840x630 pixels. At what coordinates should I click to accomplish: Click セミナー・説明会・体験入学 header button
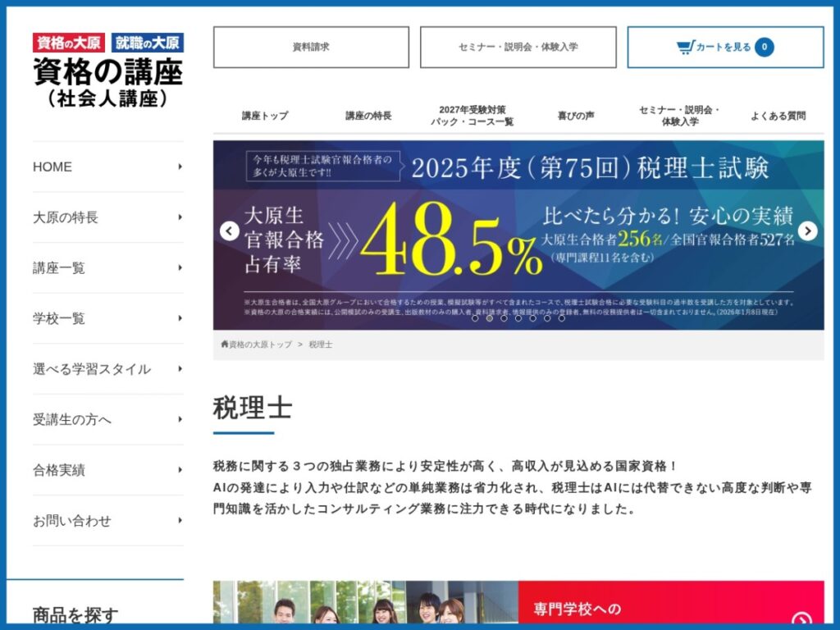[518, 47]
